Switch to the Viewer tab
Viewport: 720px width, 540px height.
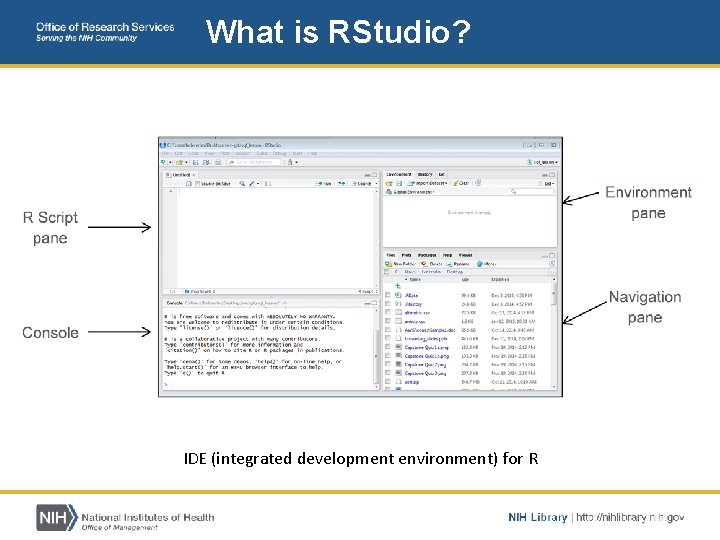point(466,255)
